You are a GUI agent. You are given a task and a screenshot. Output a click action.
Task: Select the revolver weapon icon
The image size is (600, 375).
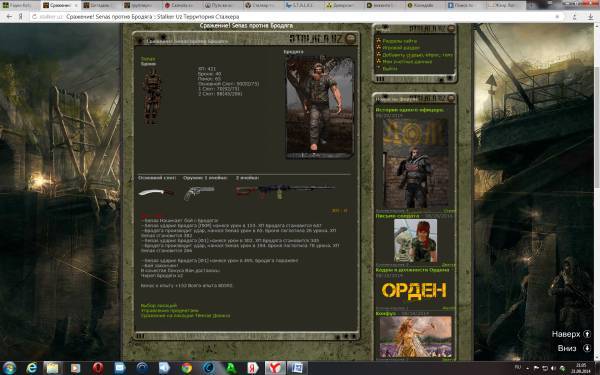[199, 193]
